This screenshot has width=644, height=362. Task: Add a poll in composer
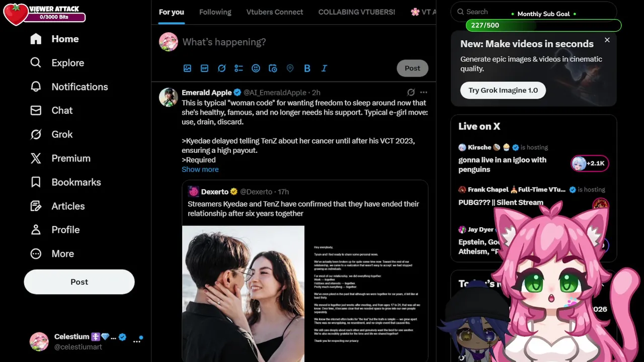238,68
